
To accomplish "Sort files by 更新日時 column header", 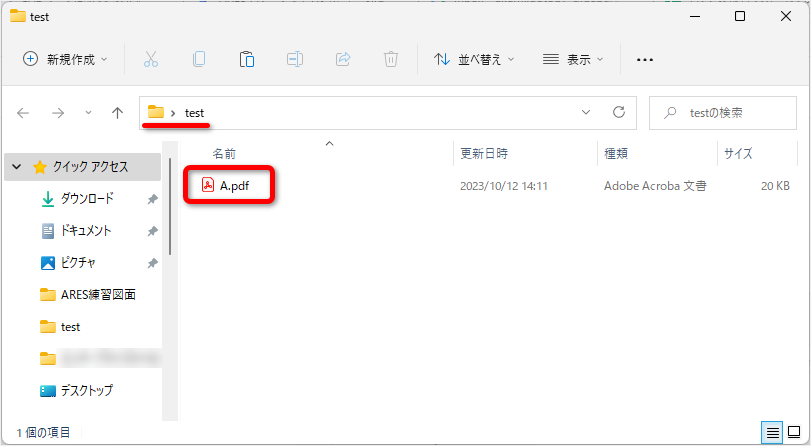I will (x=484, y=154).
